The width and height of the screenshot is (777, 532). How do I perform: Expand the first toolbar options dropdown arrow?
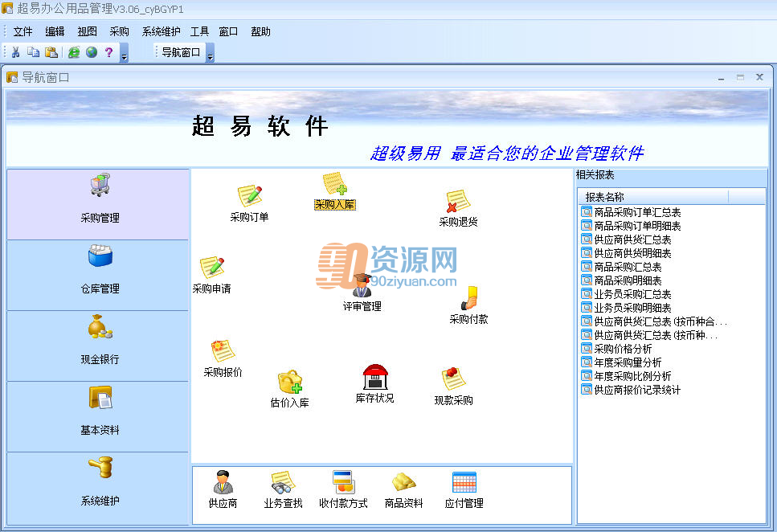125,52
